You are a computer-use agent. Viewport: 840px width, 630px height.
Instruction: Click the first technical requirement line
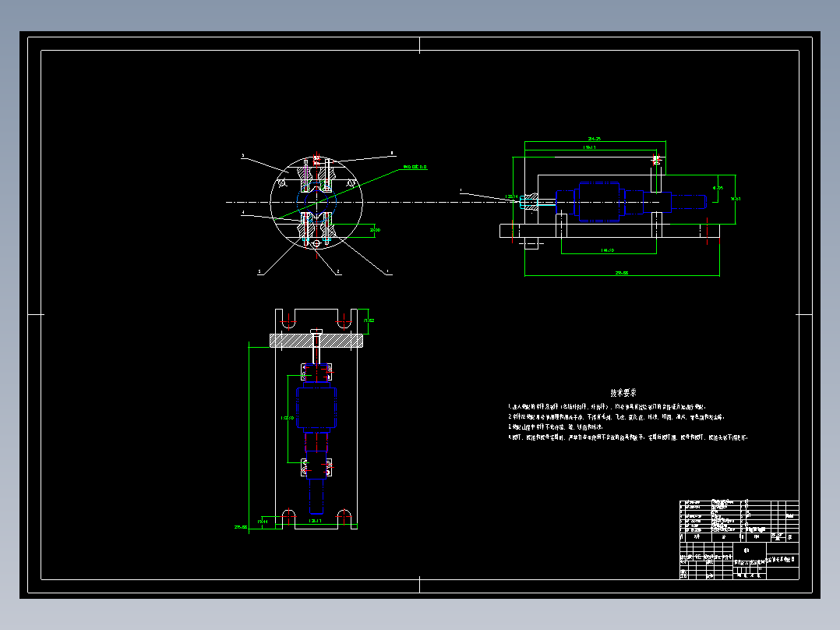[608, 407]
